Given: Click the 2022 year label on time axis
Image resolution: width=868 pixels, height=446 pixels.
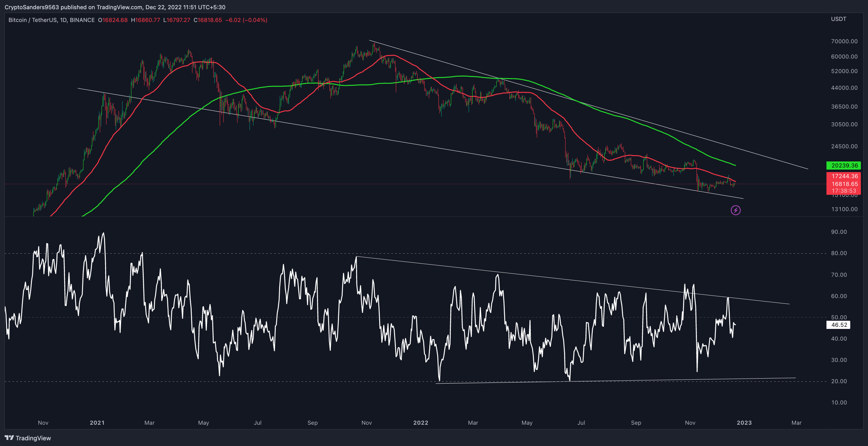Looking at the screenshot, I should [421, 423].
